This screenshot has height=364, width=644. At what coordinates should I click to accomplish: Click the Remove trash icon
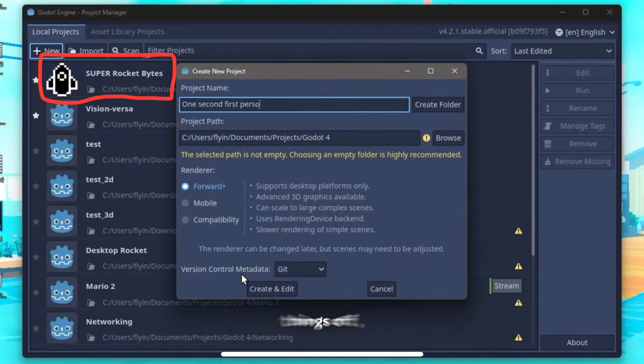click(548, 143)
